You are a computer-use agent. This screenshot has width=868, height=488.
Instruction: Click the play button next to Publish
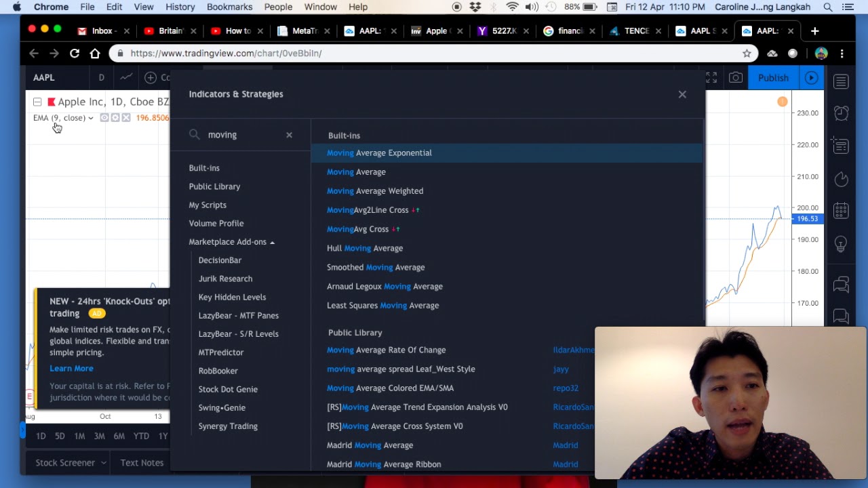click(811, 78)
